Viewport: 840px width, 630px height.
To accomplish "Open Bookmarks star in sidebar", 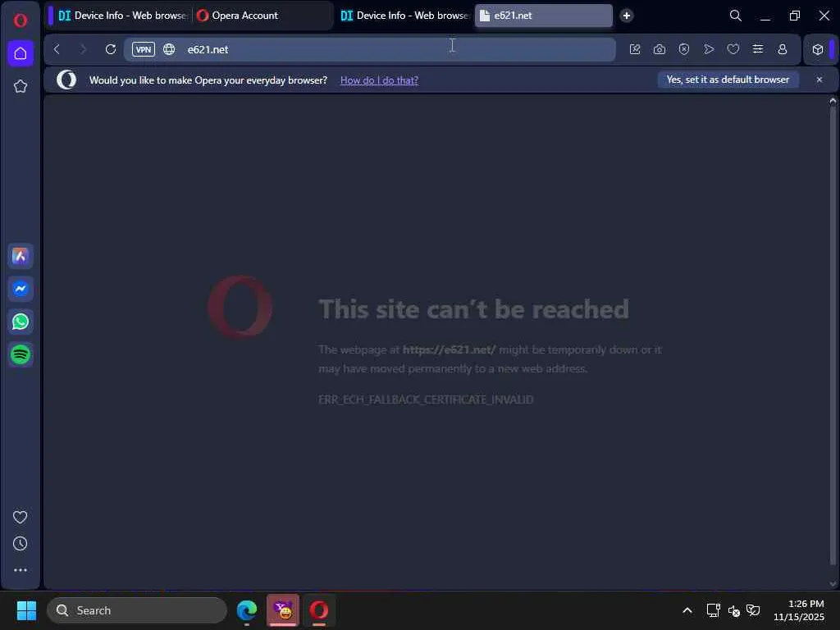I will 21,86.
